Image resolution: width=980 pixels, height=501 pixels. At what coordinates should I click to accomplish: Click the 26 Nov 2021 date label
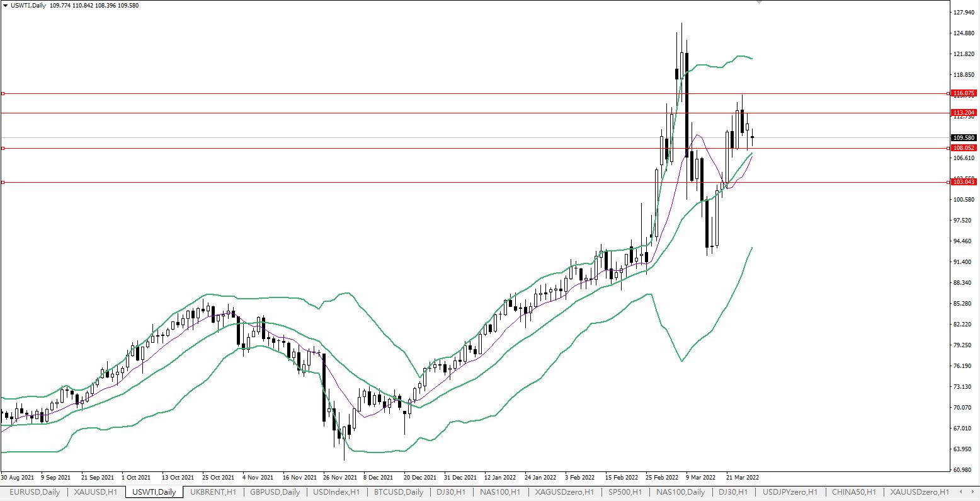click(339, 478)
